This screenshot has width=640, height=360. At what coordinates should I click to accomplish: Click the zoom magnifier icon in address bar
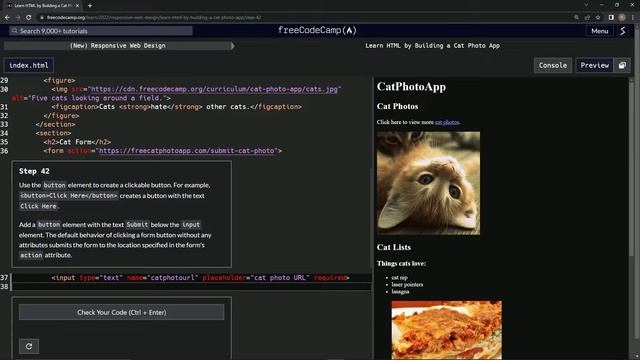(576, 18)
